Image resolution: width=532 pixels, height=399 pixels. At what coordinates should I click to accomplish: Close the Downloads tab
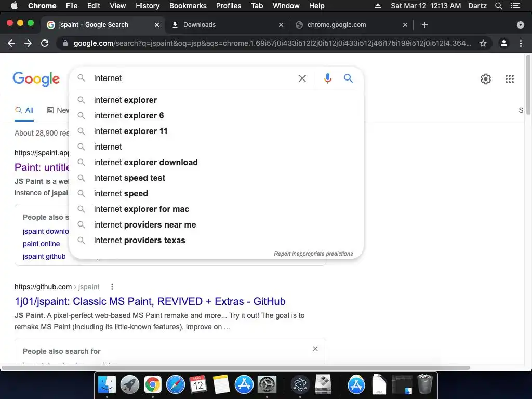point(281,25)
